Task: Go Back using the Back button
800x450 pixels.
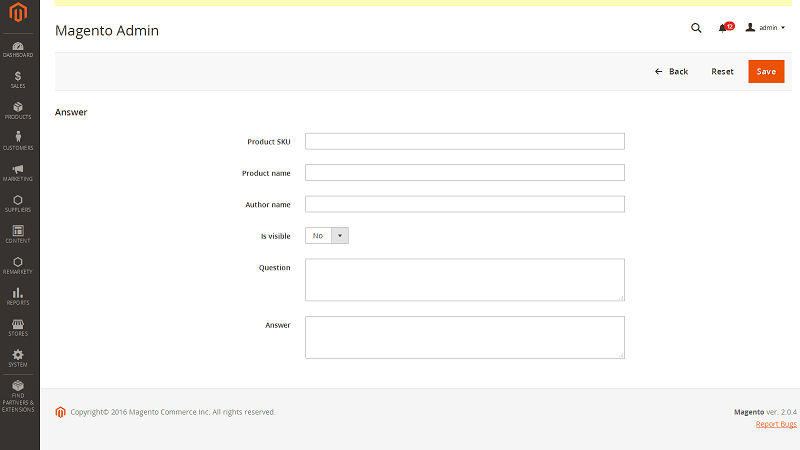Action: [672, 72]
